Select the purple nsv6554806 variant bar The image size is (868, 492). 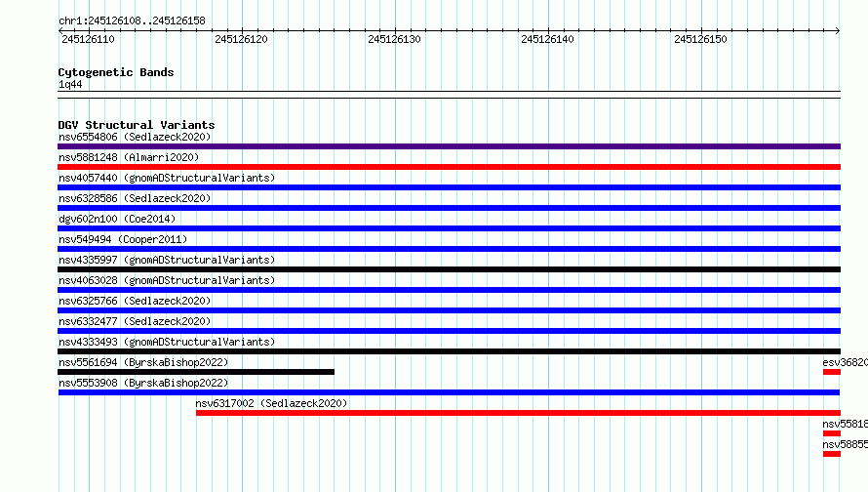449,146
